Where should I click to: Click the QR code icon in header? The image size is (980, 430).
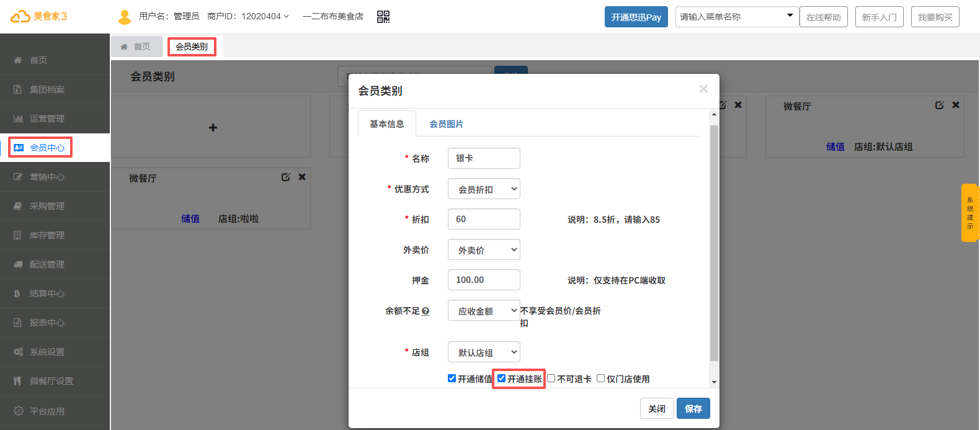point(383,17)
